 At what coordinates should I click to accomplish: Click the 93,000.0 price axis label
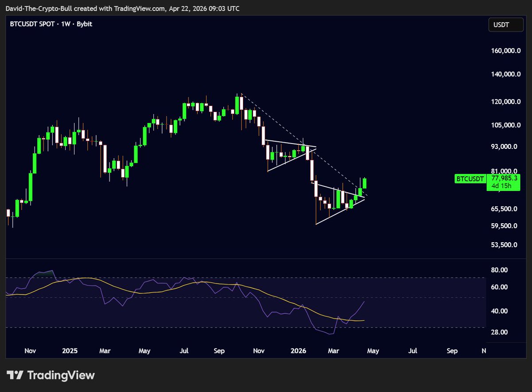pos(503,146)
